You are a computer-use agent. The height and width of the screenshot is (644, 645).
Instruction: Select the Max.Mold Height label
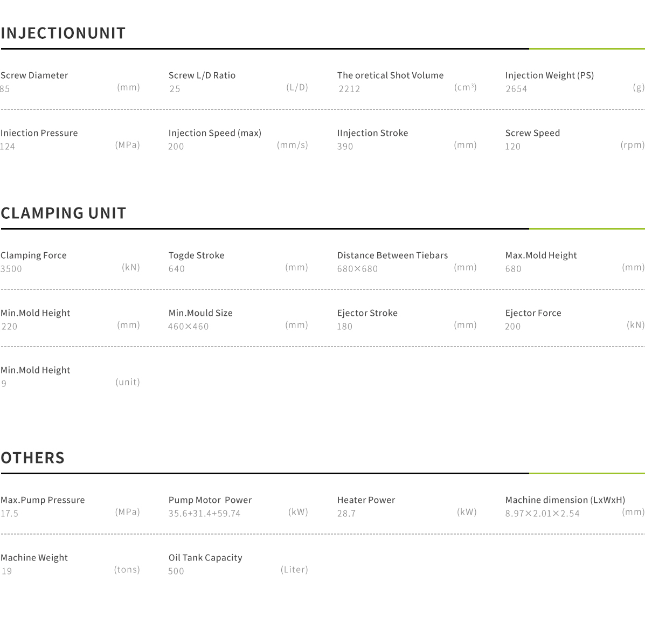(541, 255)
